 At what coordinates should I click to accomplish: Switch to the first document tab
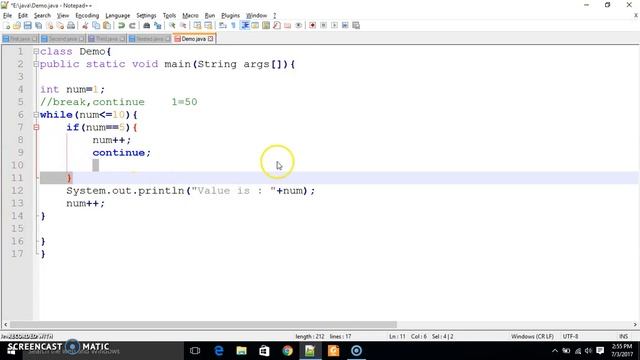pos(20,39)
